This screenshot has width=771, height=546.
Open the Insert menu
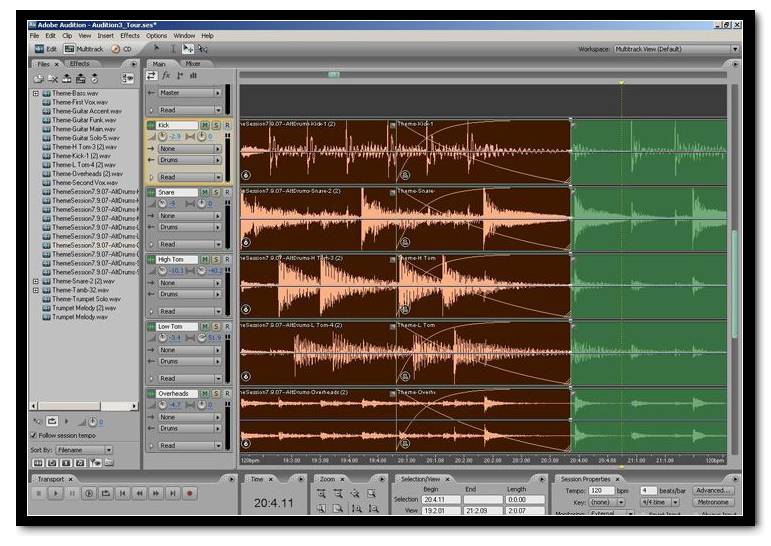point(105,36)
